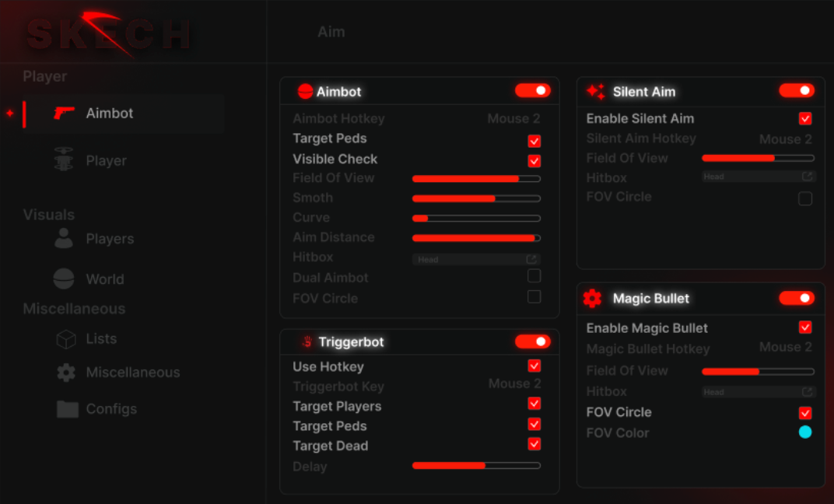Click the Miscellaneous gear icon

coord(65,373)
